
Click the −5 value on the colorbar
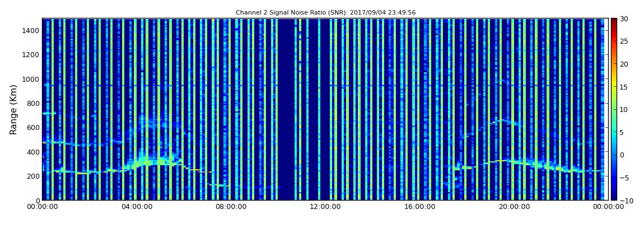click(624, 178)
